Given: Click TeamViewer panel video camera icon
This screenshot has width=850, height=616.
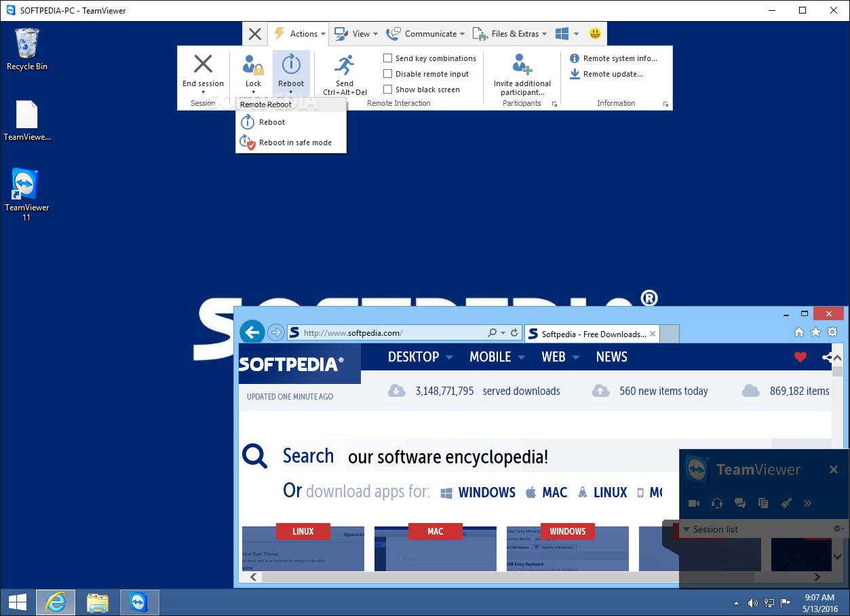Looking at the screenshot, I should 694,503.
